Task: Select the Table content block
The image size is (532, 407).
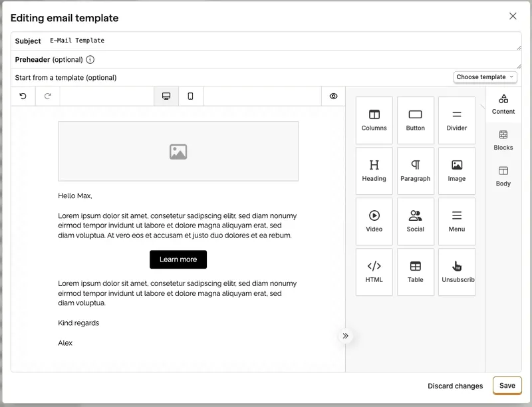Action: (415, 272)
